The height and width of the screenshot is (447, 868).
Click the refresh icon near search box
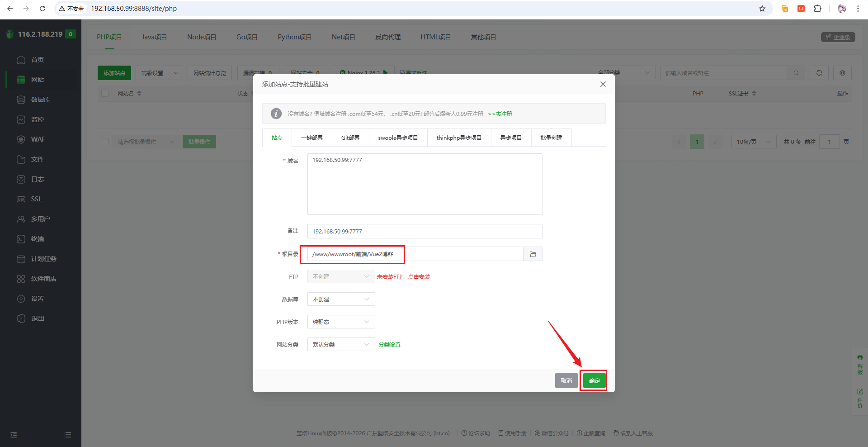pos(819,73)
